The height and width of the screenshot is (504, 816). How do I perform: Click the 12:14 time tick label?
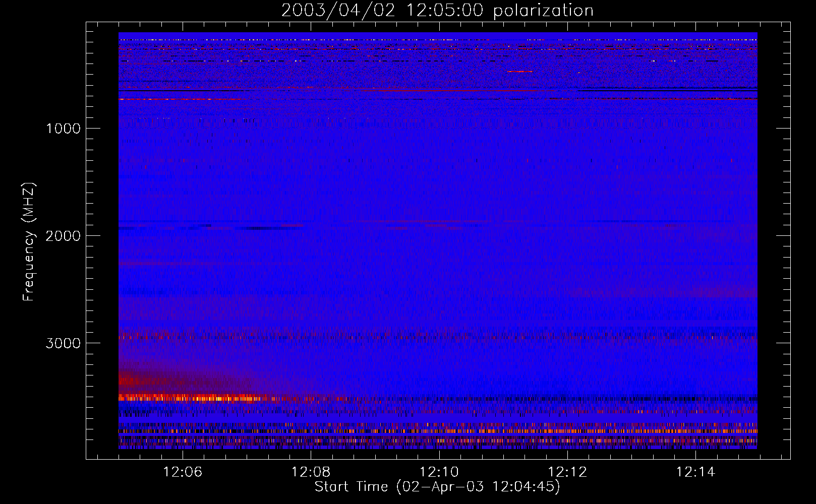[x=695, y=472]
